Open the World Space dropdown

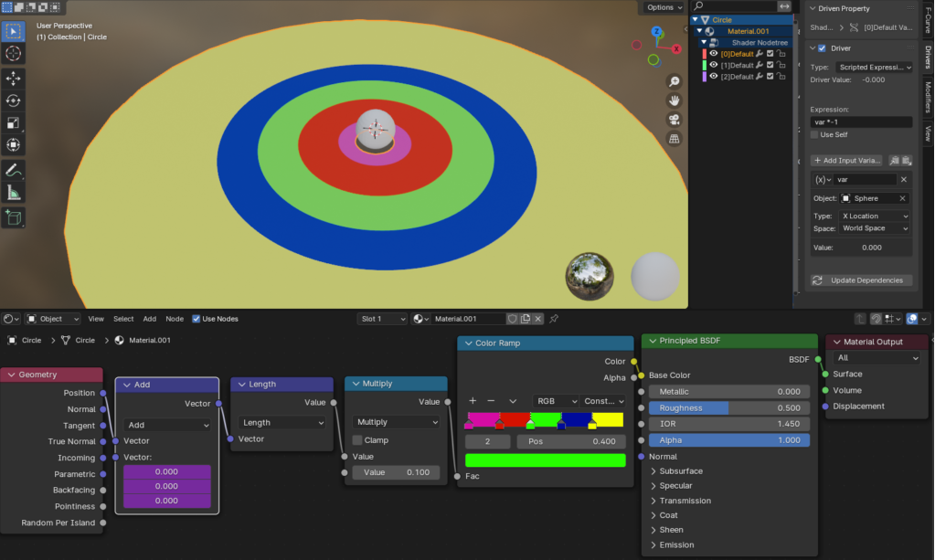[x=875, y=228]
